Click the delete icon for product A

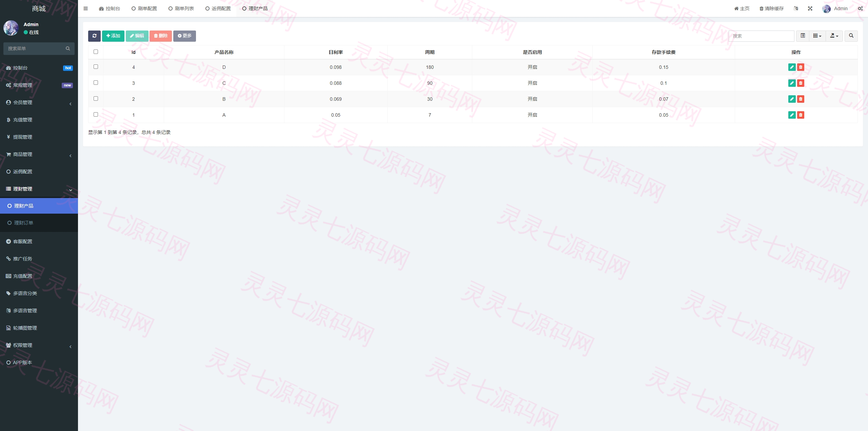[801, 115]
